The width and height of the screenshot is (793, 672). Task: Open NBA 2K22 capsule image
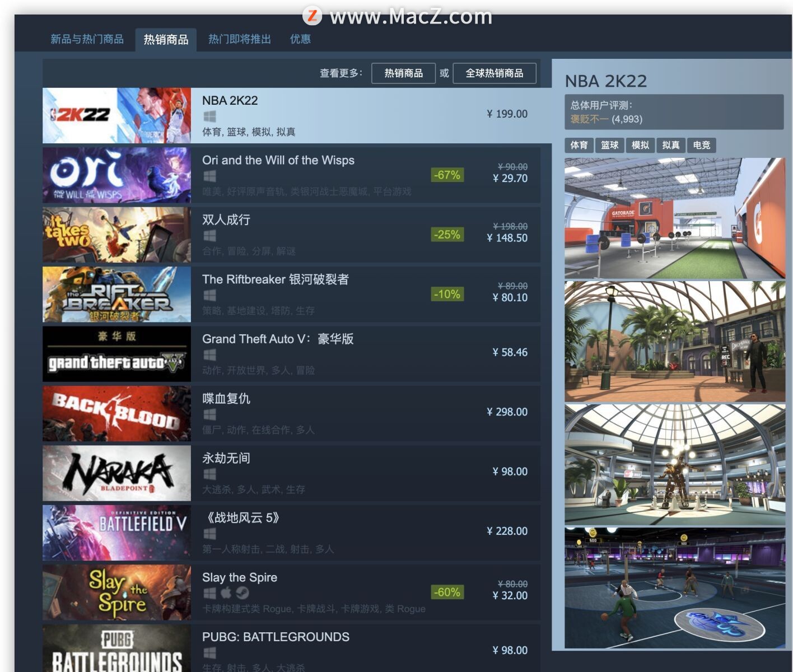pos(116,115)
